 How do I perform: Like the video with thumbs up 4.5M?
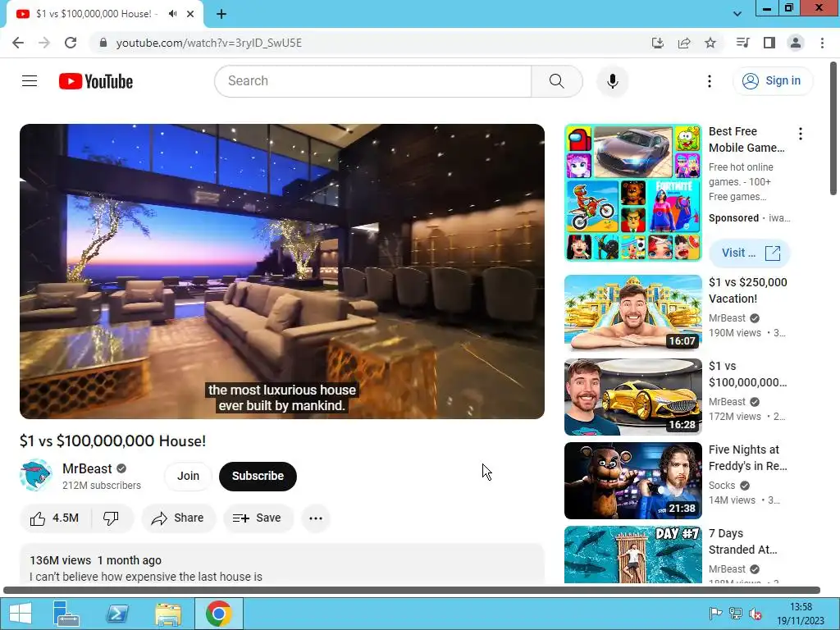pos(55,518)
